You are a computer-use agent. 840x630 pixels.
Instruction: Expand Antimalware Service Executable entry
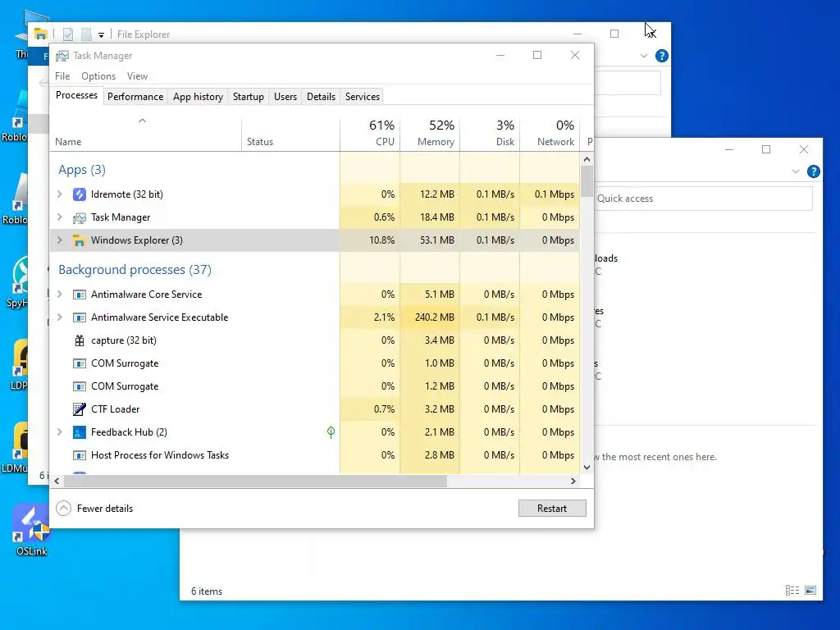pos(59,317)
